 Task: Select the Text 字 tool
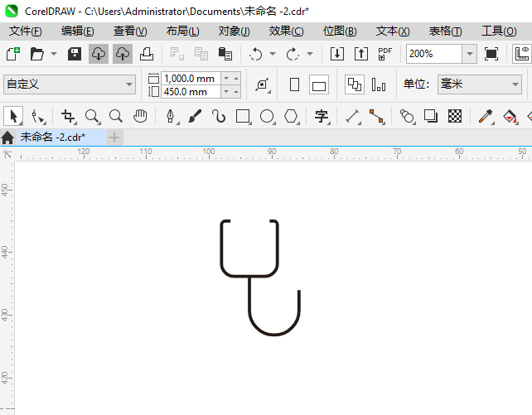322,116
